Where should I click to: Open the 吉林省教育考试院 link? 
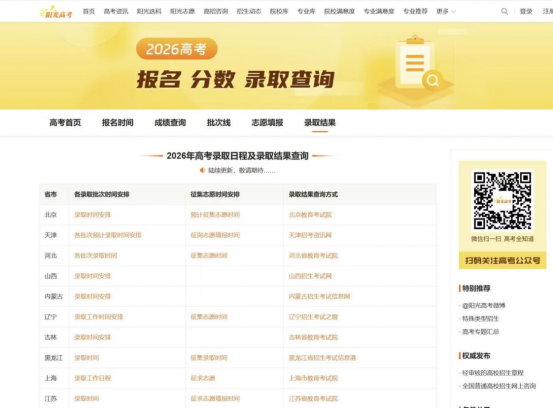(x=313, y=337)
